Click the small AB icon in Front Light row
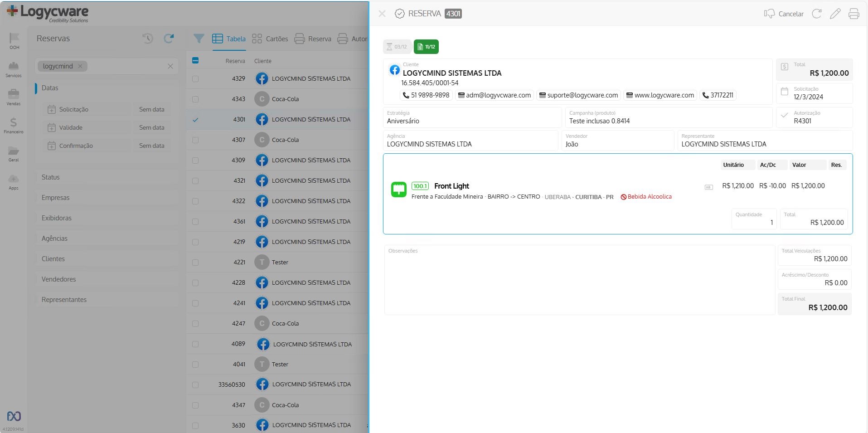Screen dimensions: 868x433 (709, 187)
